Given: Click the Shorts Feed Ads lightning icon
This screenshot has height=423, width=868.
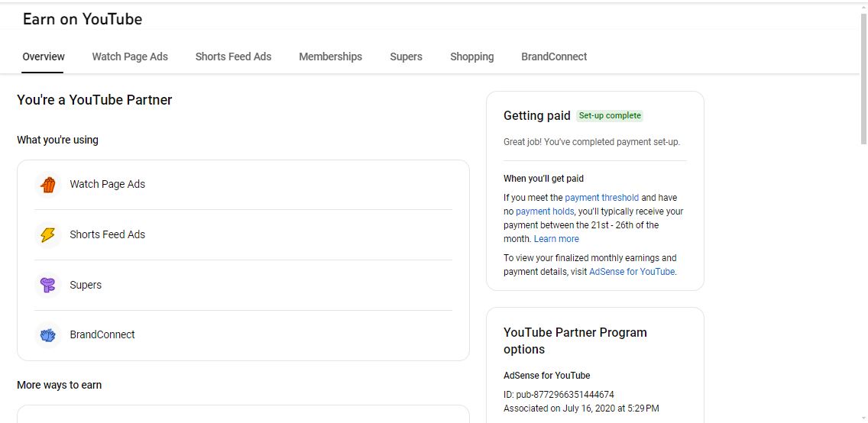Looking at the screenshot, I should [x=48, y=235].
